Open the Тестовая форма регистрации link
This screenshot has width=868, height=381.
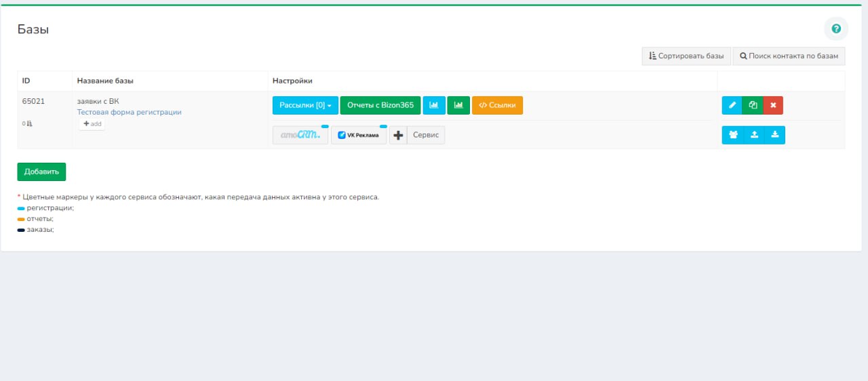[130, 113]
